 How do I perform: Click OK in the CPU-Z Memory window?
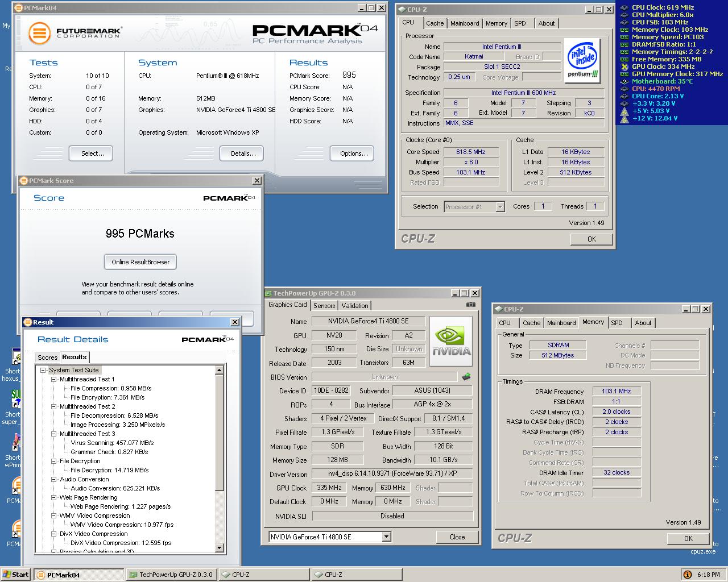point(688,538)
